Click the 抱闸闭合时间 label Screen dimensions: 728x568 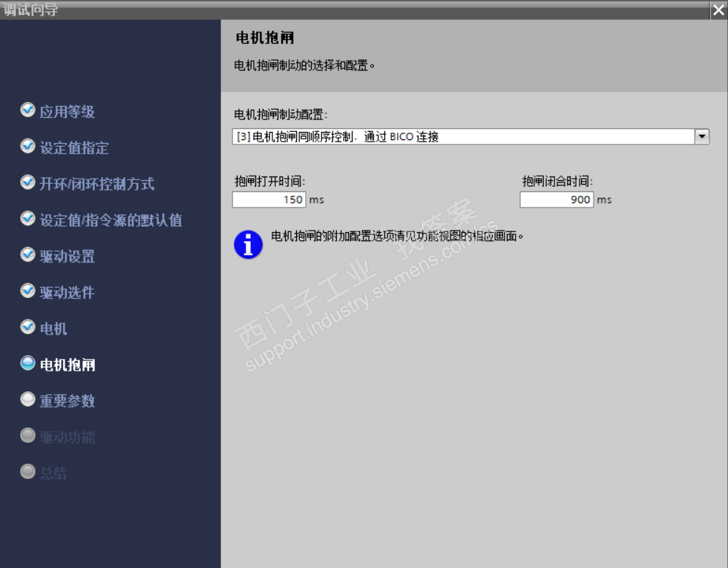(x=557, y=182)
